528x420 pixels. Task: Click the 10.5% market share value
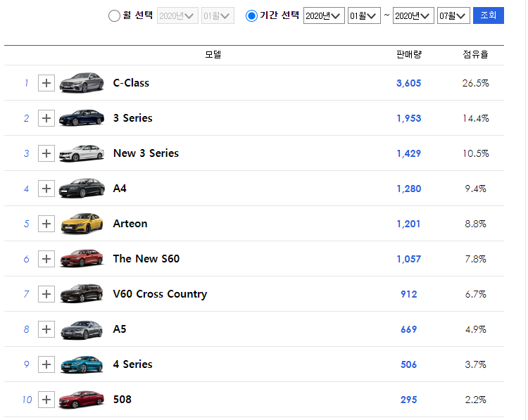[x=475, y=153]
